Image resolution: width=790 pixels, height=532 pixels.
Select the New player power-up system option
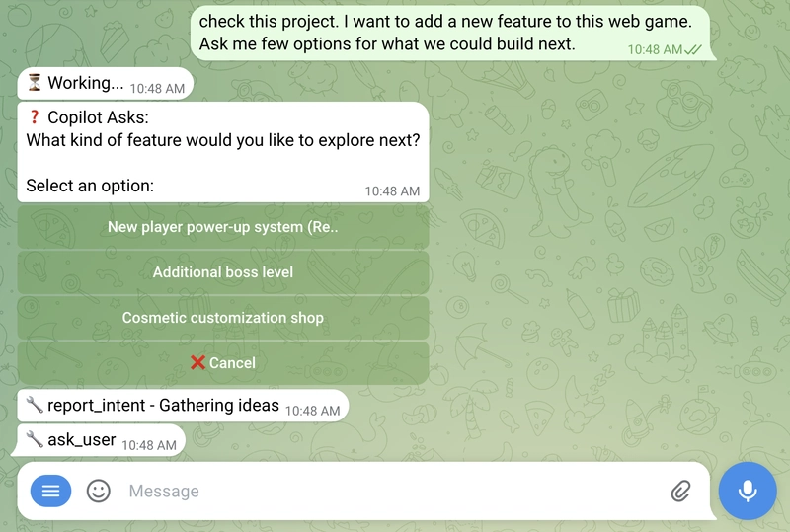click(x=223, y=227)
